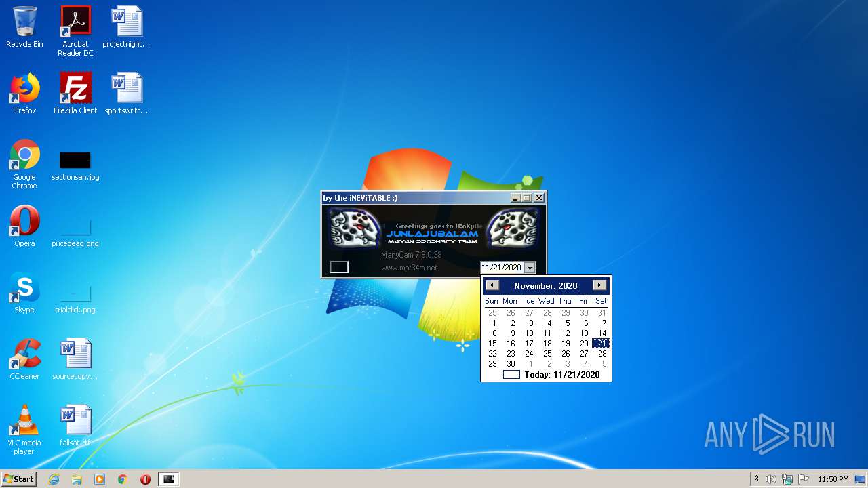The image size is (868, 488).
Task: Click ManyCam 7.6.0.38 text
Action: 411,255
